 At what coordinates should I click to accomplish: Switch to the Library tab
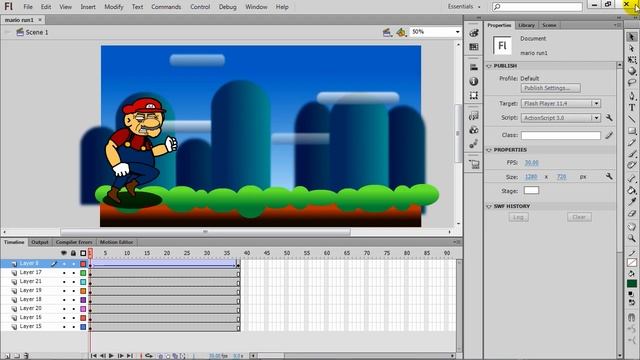click(x=526, y=25)
